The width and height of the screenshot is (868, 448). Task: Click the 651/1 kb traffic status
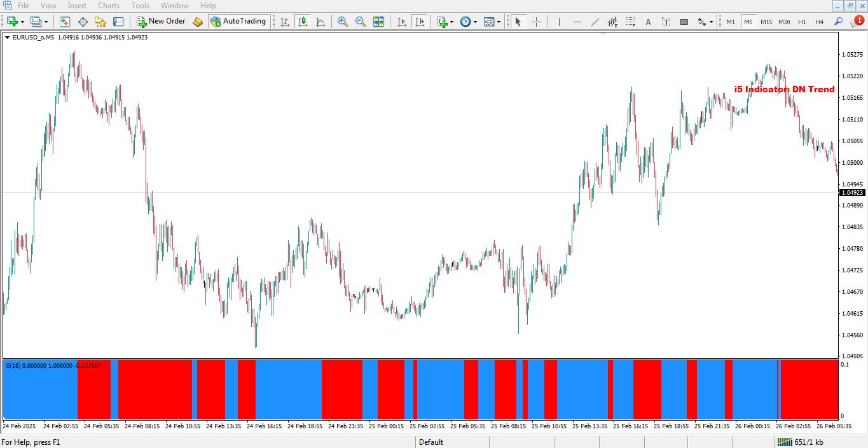pos(809,442)
